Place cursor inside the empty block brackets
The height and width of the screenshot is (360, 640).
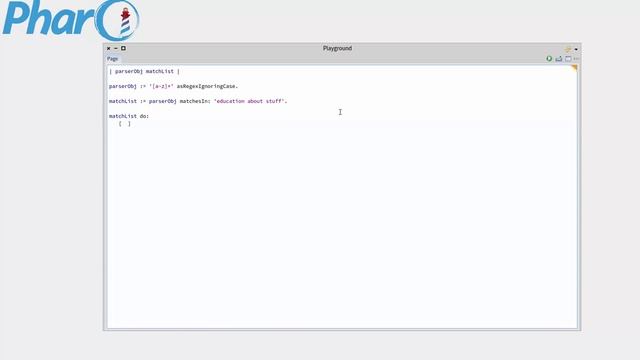(x=125, y=124)
